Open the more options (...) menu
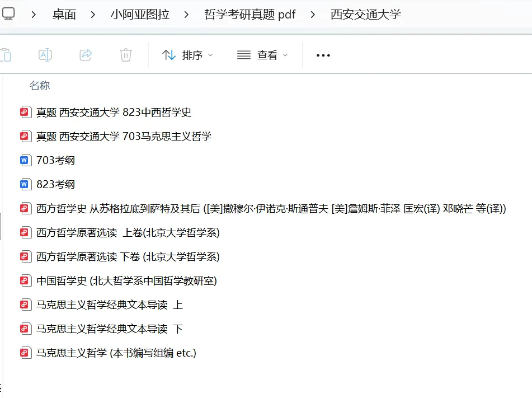Viewport: 532px width, 398px height. 323,55
